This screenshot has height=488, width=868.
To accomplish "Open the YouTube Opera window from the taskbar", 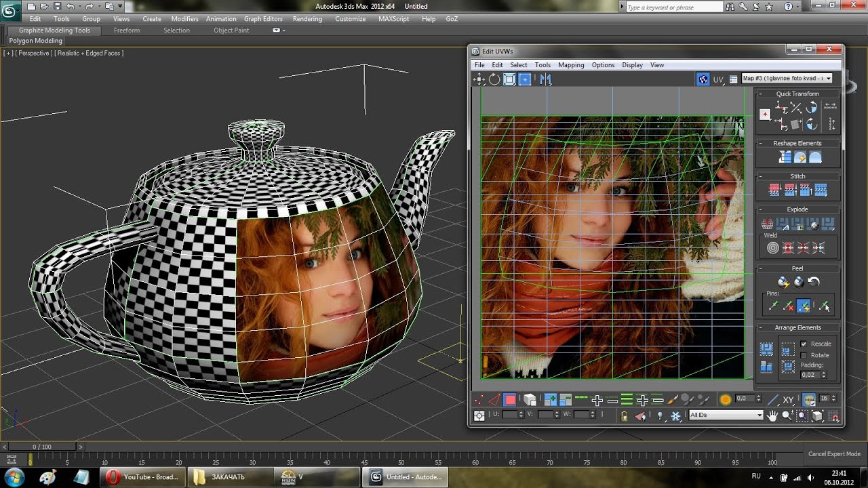I will click(142, 477).
